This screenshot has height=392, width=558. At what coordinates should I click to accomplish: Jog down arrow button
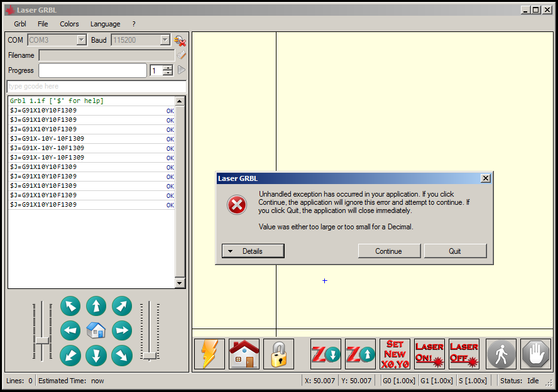pos(96,356)
